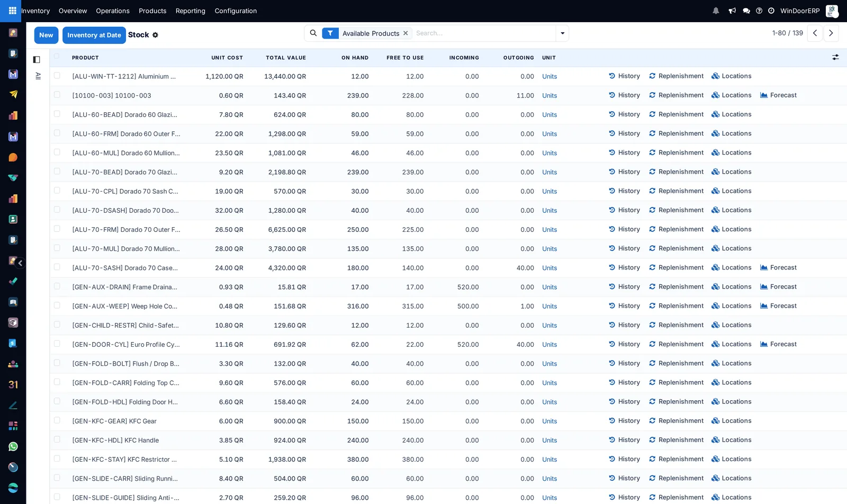Click into the Search input field
This screenshot has height=504, width=847.
tap(484, 33)
